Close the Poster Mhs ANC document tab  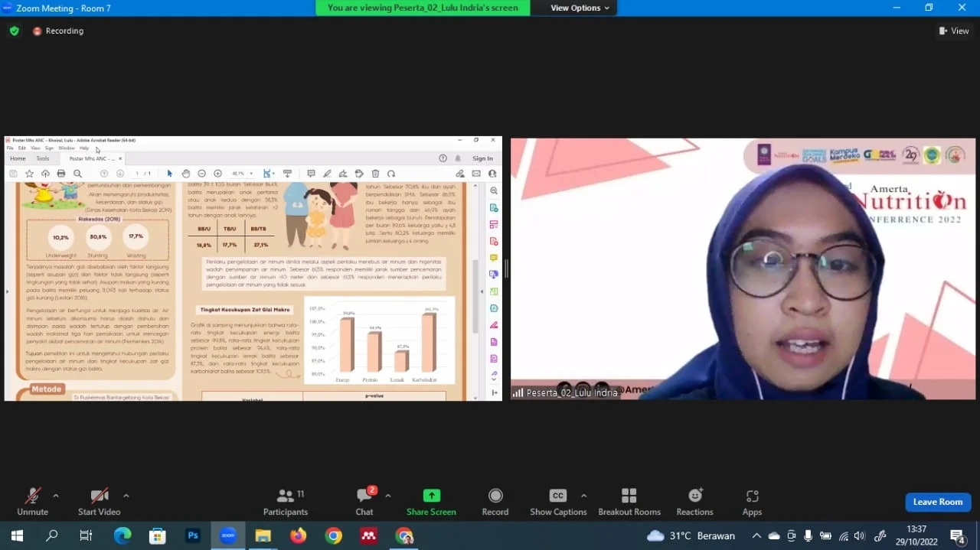[120, 158]
